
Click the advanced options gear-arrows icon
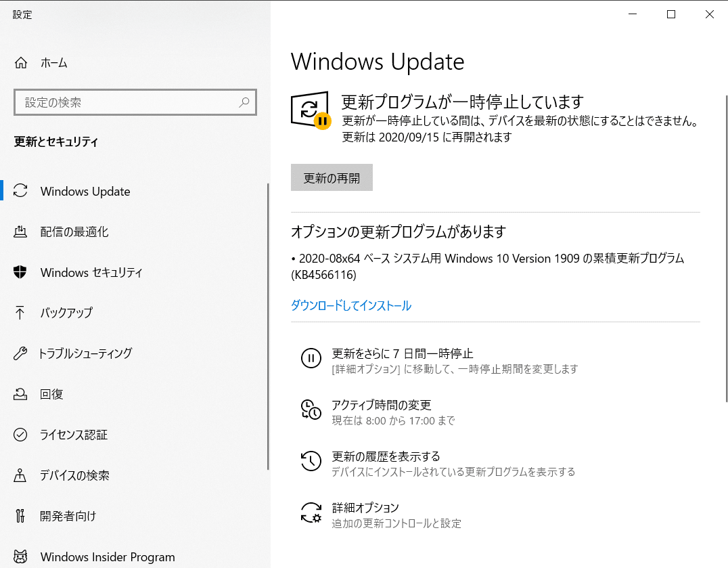tap(311, 512)
